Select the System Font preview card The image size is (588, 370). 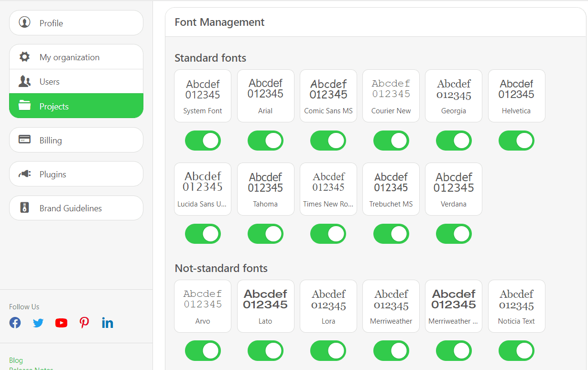(x=203, y=96)
